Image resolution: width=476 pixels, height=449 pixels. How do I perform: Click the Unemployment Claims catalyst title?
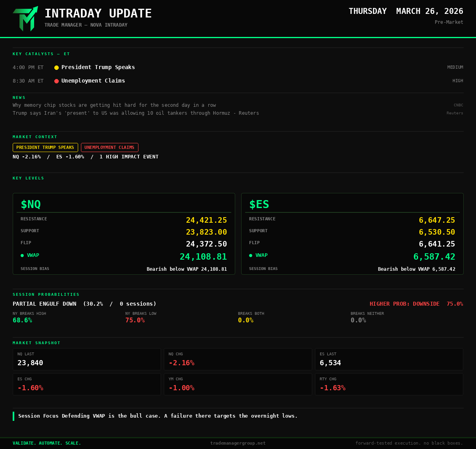(93, 81)
